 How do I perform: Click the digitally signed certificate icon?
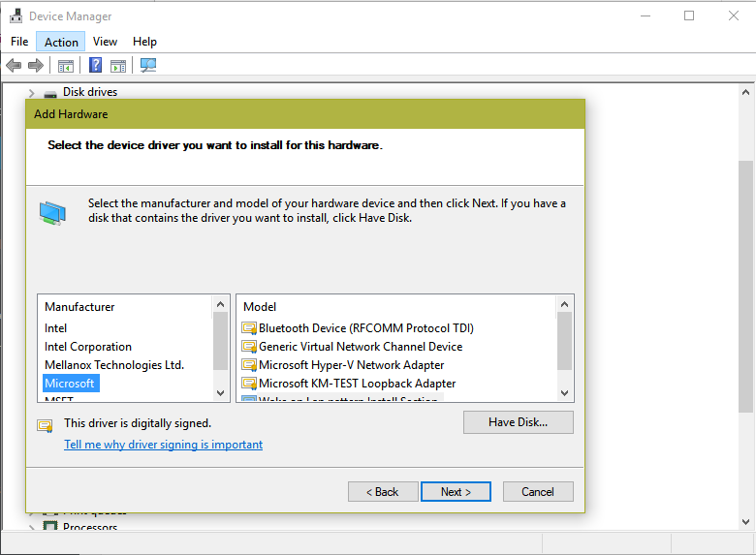point(45,425)
